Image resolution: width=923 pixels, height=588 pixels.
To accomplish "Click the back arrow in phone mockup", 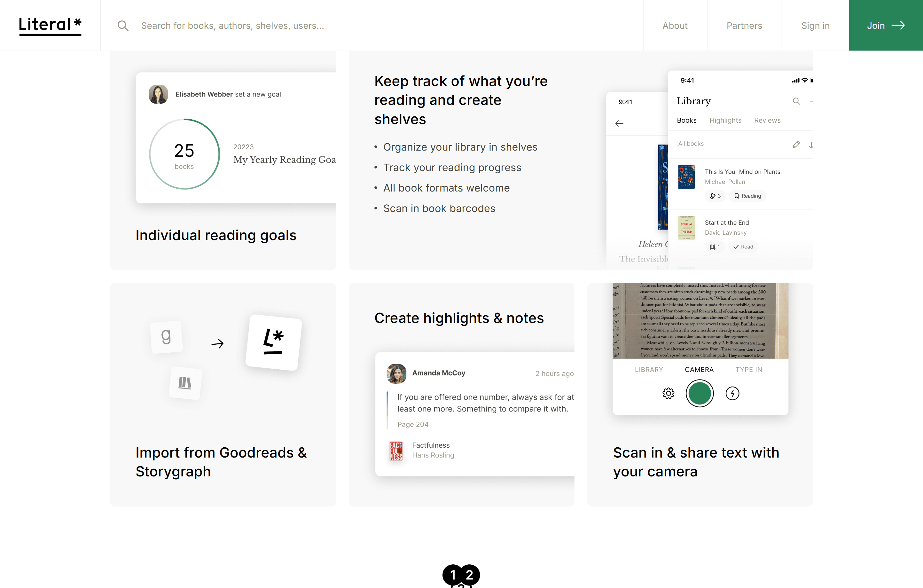I will tap(619, 123).
